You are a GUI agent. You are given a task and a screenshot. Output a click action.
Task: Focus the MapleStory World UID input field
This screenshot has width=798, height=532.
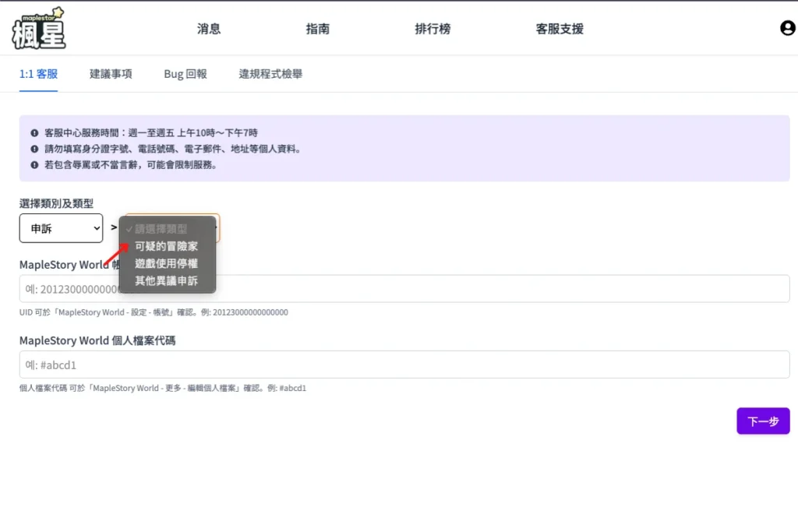pyautogui.click(x=404, y=289)
